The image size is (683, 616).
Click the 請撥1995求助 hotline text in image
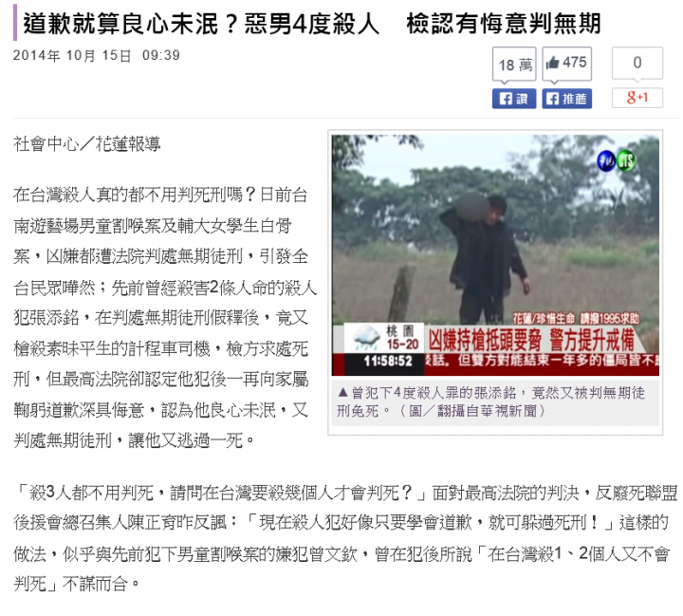610,319
